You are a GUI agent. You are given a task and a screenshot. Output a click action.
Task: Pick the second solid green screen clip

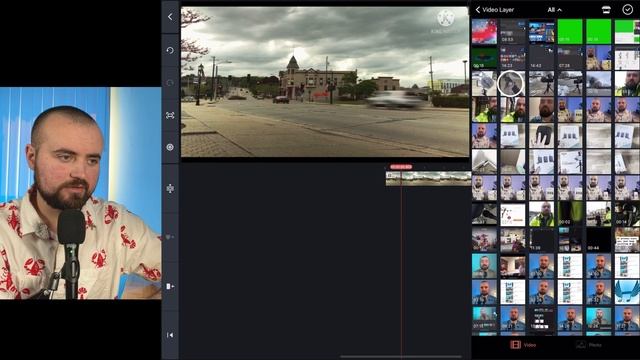tap(599, 31)
